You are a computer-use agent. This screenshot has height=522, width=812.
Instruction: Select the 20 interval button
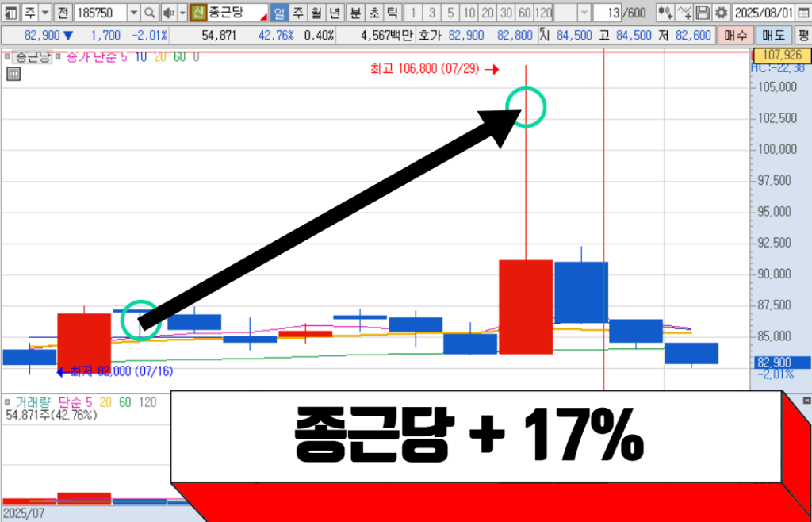488,13
